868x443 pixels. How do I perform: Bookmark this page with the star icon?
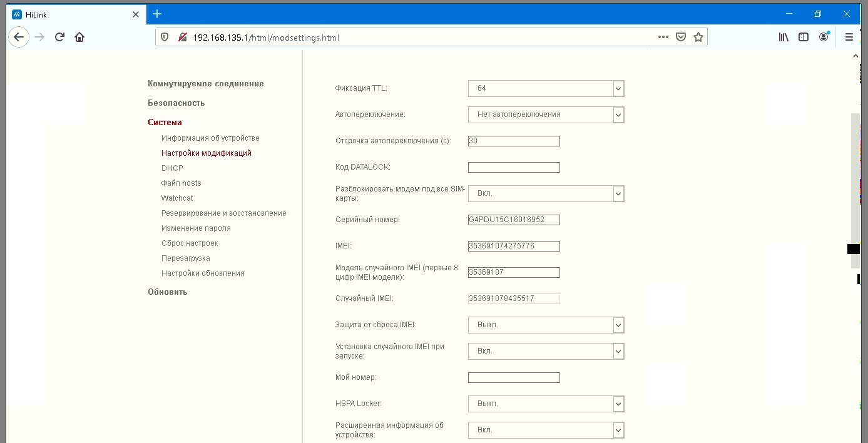[698, 37]
